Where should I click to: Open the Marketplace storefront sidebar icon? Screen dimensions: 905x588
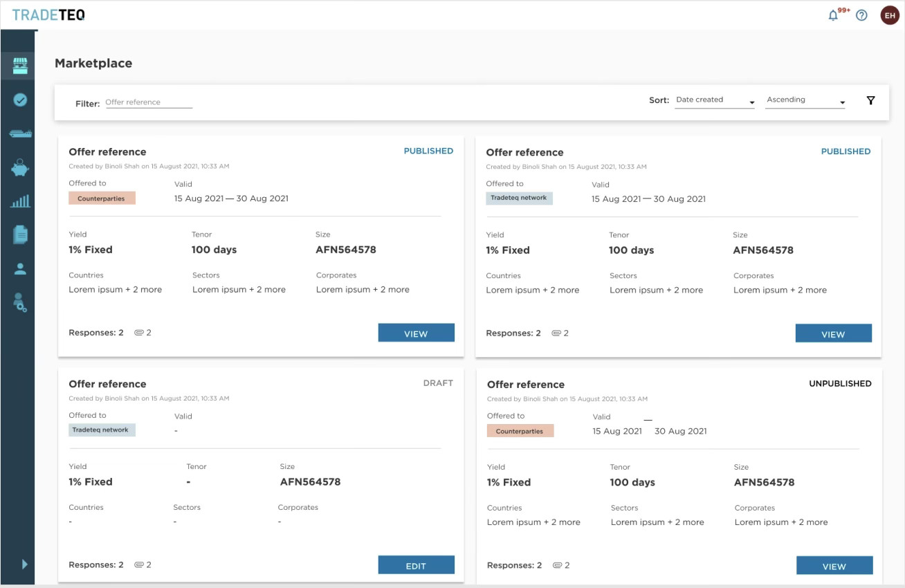tap(21, 67)
